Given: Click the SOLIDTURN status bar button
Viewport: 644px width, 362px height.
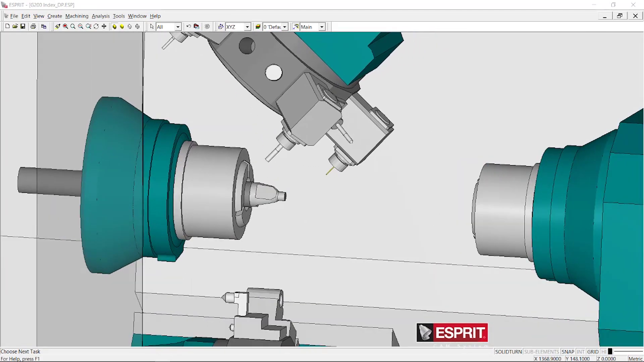Looking at the screenshot, I should (x=508, y=352).
